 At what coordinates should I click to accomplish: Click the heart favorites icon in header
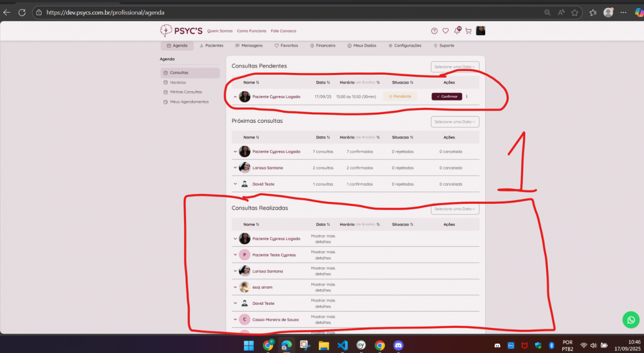pyautogui.click(x=445, y=31)
